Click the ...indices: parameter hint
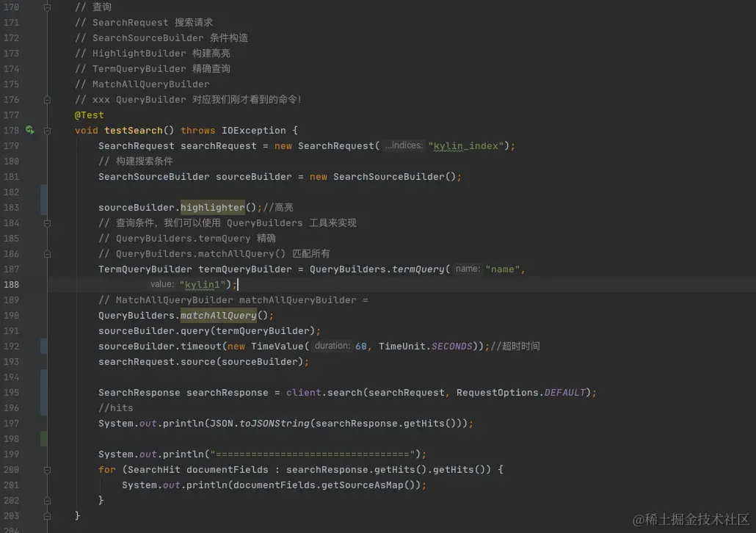 (404, 145)
